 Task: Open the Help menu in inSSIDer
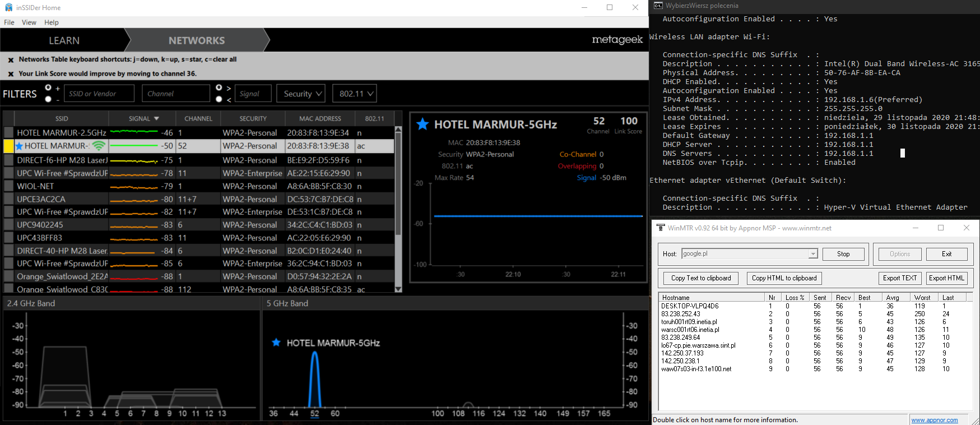pos(52,22)
